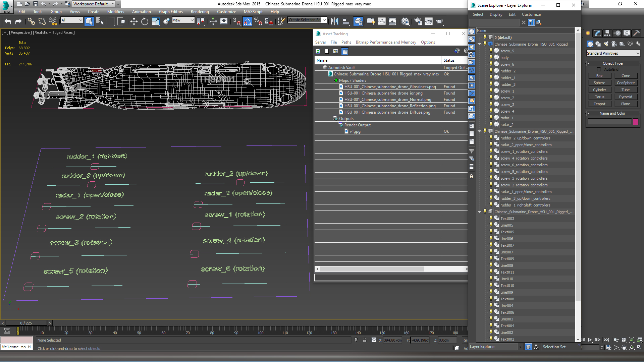Open the Modify command panel tab
Screen dimensions: 644x362
pos(597,33)
